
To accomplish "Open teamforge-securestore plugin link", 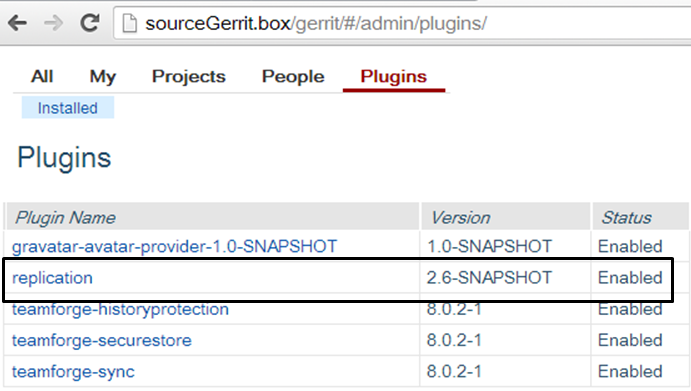I will (x=102, y=340).
